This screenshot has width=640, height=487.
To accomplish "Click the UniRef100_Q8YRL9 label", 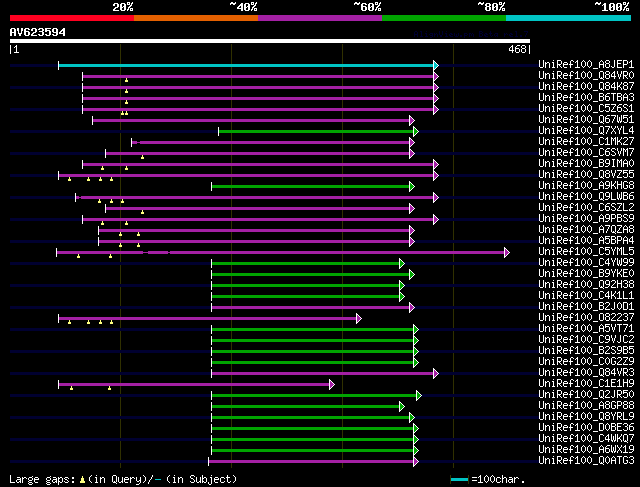I will pos(586,417).
